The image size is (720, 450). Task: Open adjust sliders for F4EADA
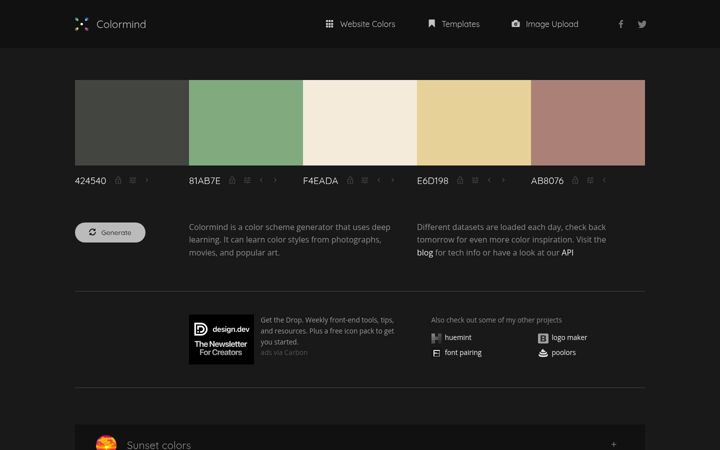(365, 180)
